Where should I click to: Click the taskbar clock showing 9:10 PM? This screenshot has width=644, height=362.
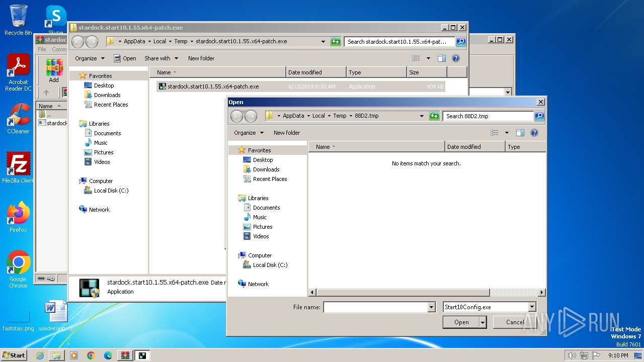618,355
